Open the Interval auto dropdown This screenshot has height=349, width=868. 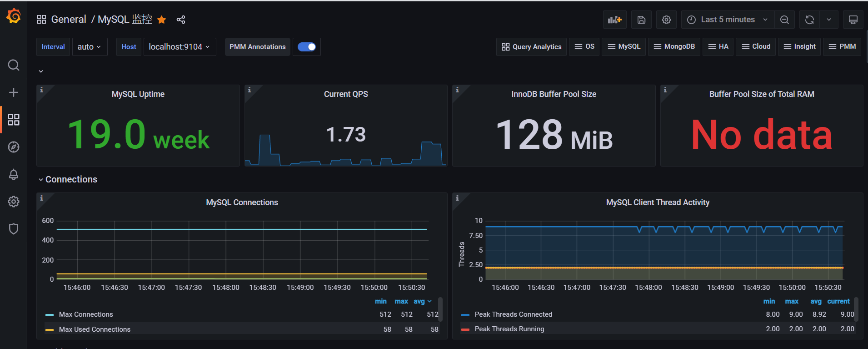[90, 47]
